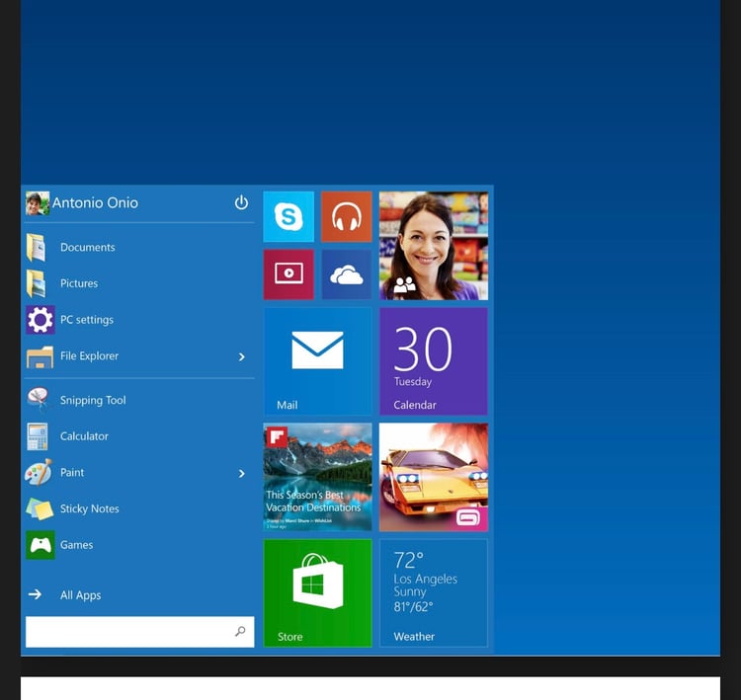Open the Weather tile for Los Angeles
Image resolution: width=741 pixels, height=700 pixels.
coord(434,593)
